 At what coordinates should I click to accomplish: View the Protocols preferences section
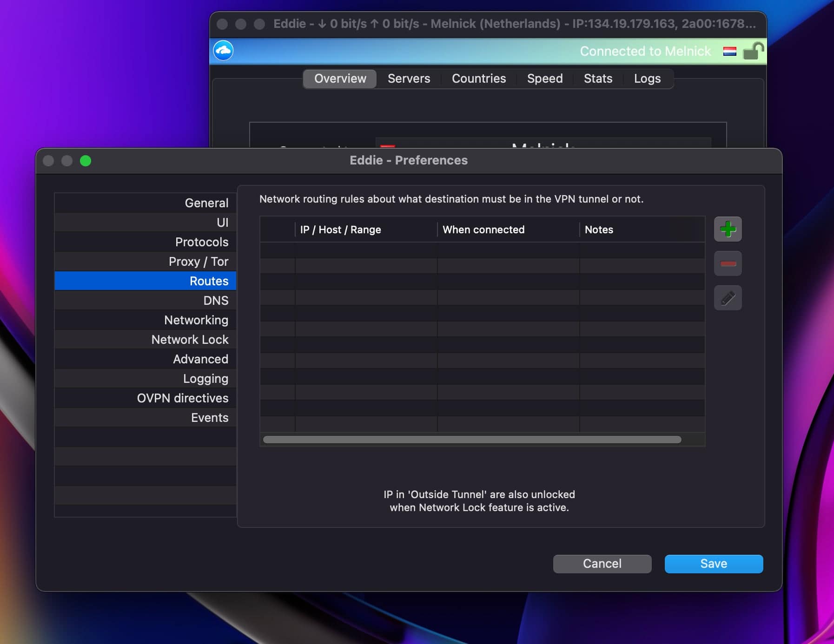click(x=201, y=242)
